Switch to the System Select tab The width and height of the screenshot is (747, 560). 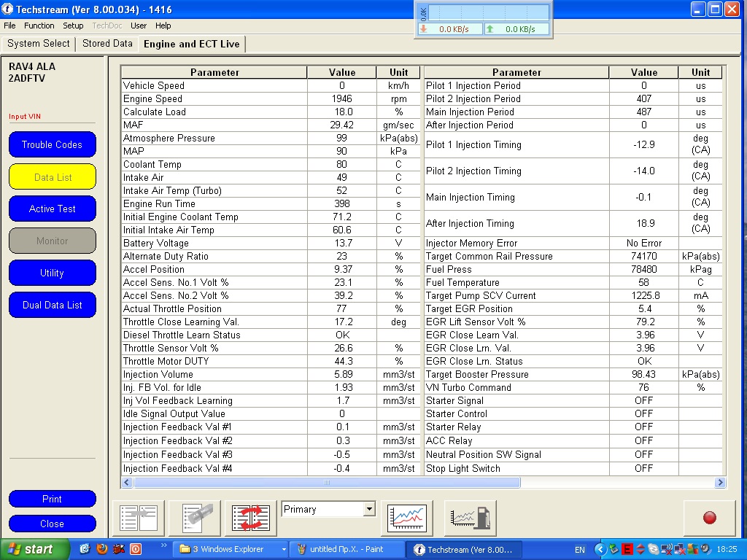[x=39, y=44]
